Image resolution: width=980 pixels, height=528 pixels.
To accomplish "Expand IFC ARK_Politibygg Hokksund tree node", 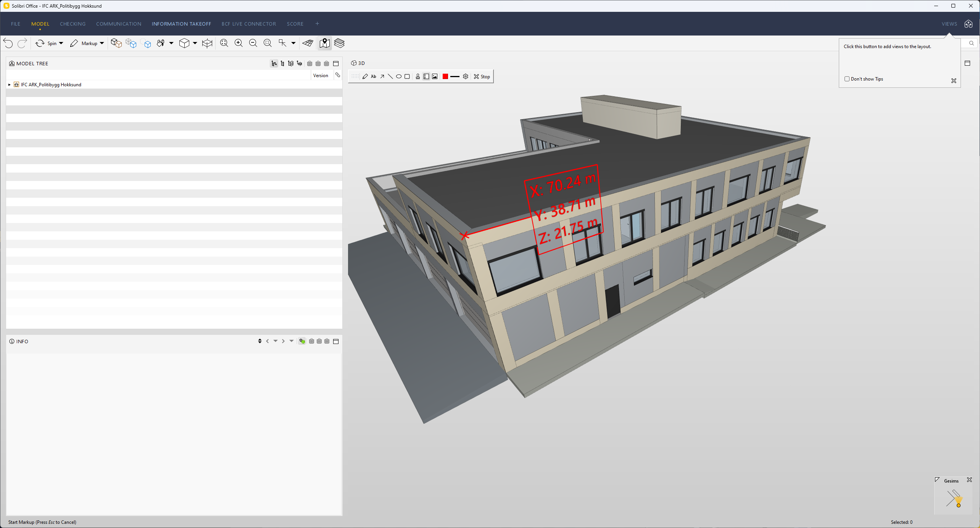I will [10, 85].
